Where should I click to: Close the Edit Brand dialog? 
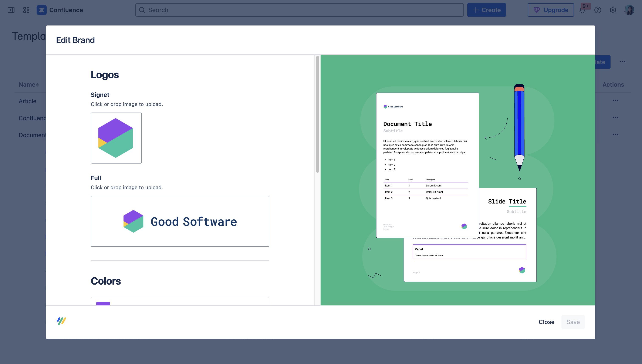point(546,322)
